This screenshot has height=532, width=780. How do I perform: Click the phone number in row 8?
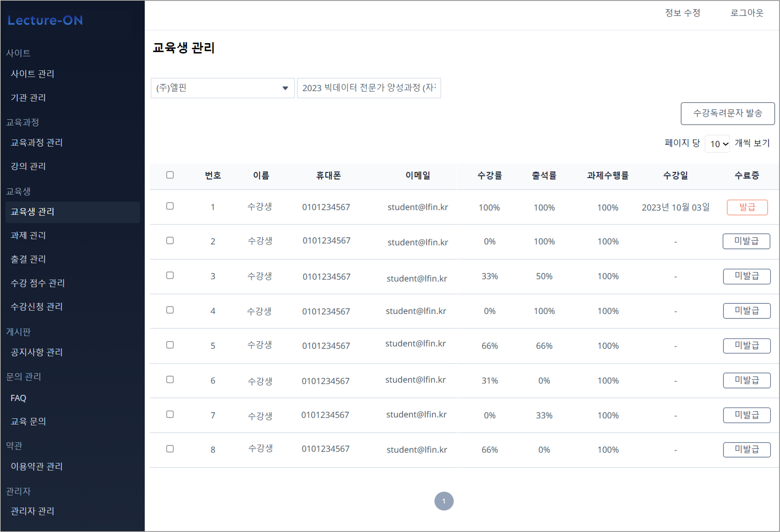326,449
